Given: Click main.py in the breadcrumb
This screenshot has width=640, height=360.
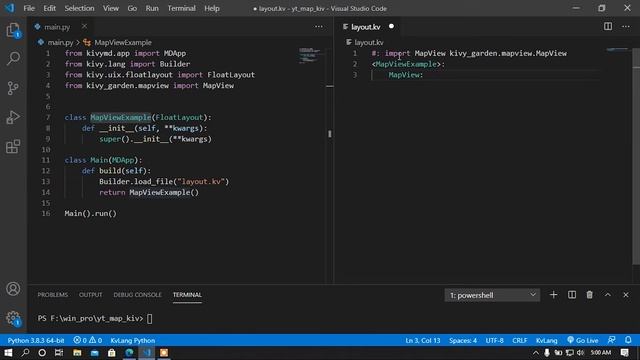Looking at the screenshot, I should pos(60,42).
